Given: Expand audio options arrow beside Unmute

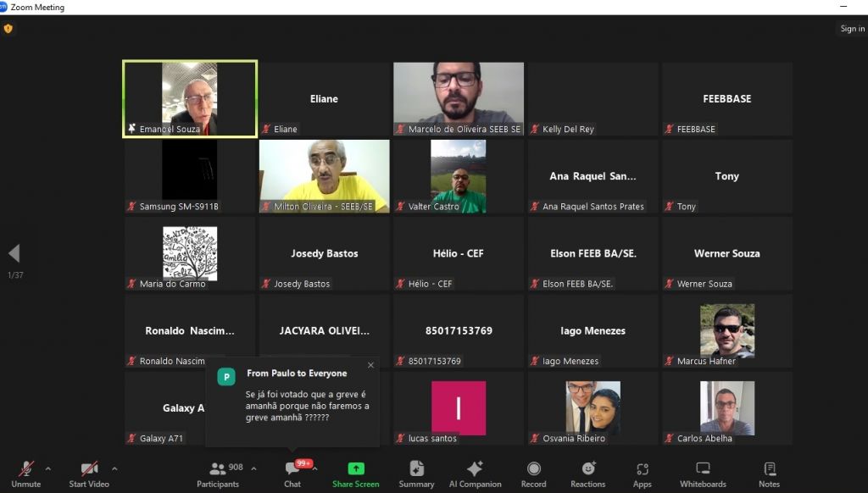Looking at the screenshot, I should point(47,468).
